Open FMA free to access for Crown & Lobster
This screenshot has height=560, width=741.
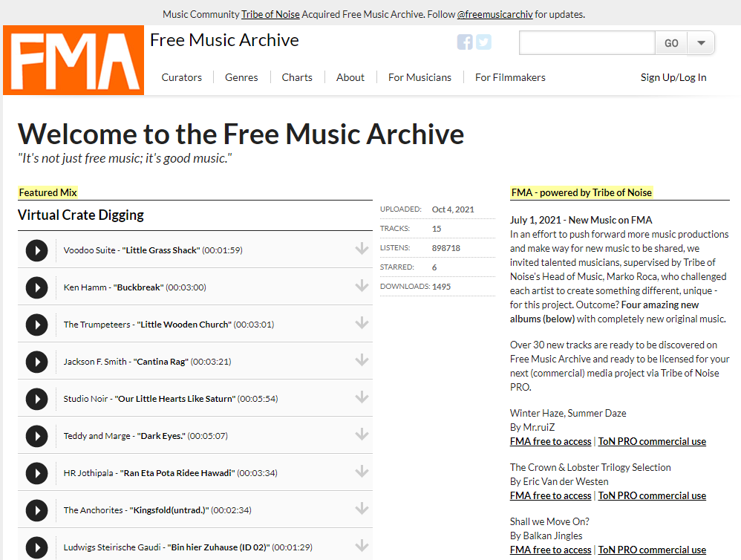coord(550,495)
